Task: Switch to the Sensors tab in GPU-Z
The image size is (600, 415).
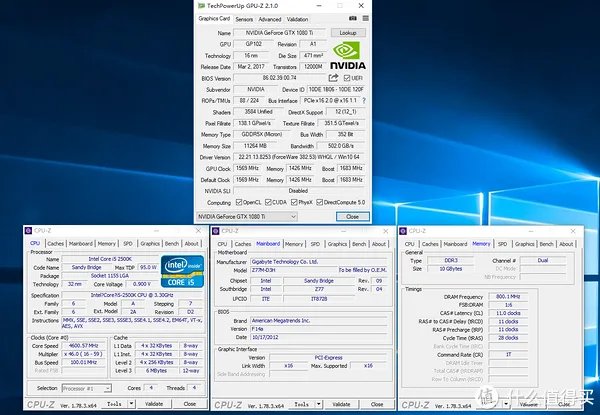Action: (x=244, y=19)
